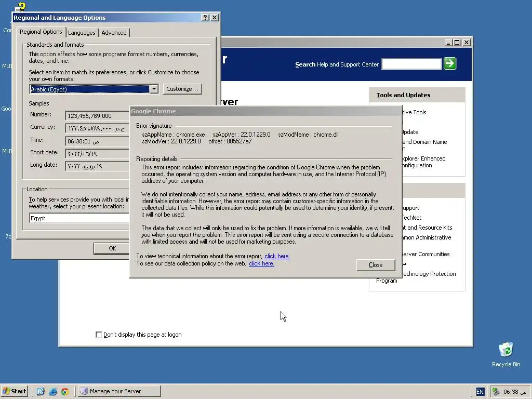The height and width of the screenshot is (399, 532).
Task: Click OK in Regional and Language Options
Action: 112,248
